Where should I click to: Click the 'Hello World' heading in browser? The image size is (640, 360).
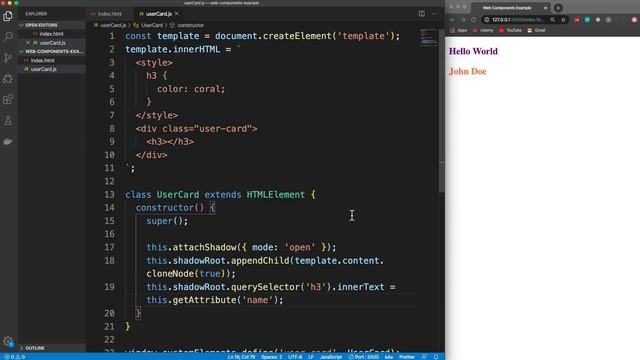pyautogui.click(x=473, y=51)
